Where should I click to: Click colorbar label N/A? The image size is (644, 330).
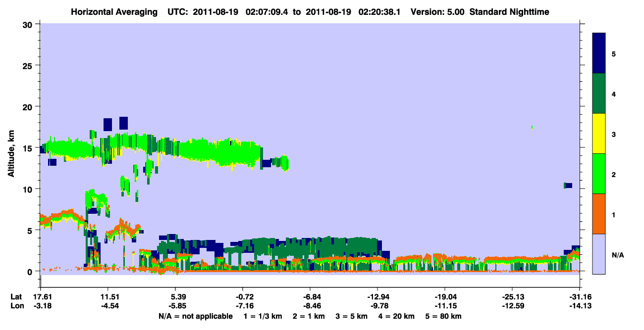617,255
